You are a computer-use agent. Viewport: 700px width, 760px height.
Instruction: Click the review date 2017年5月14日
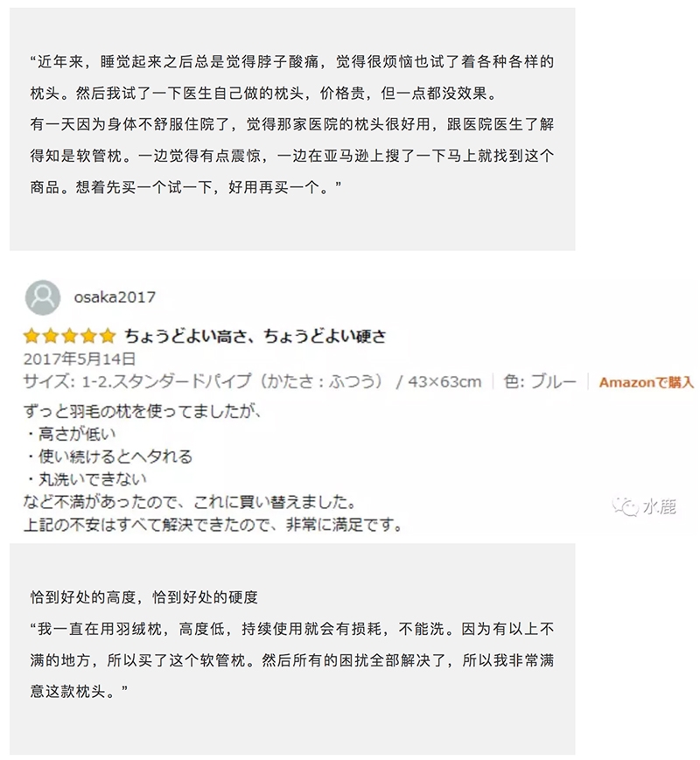80,359
